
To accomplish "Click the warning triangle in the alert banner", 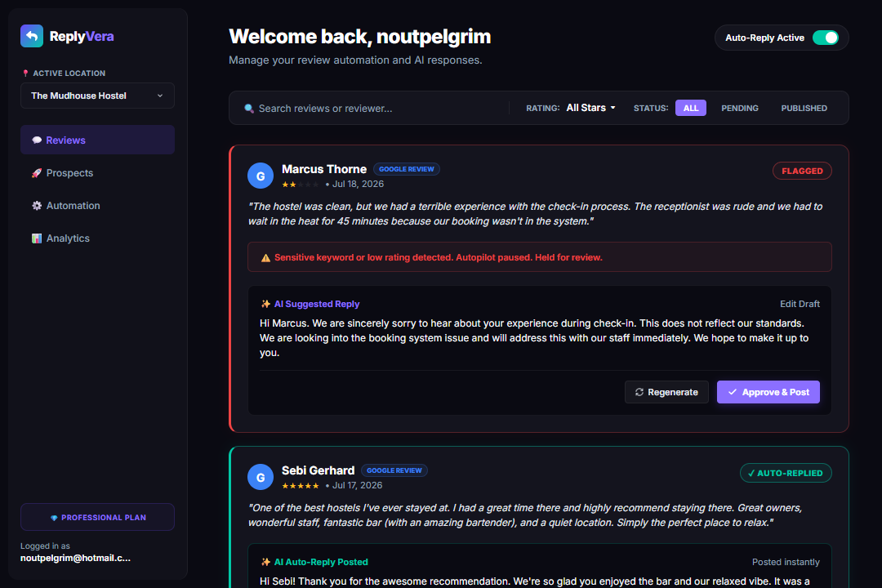I will click(265, 258).
